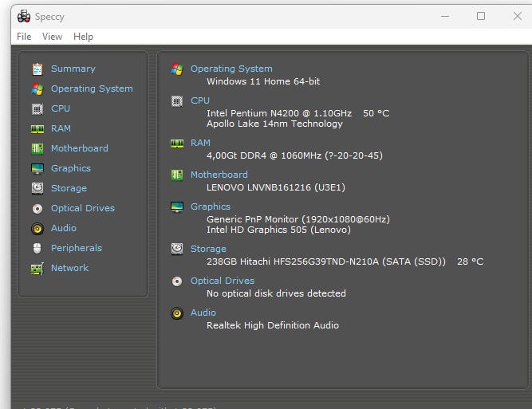Image resolution: width=532 pixels, height=409 pixels.
Task: Open Audio section from sidebar
Action: click(64, 228)
